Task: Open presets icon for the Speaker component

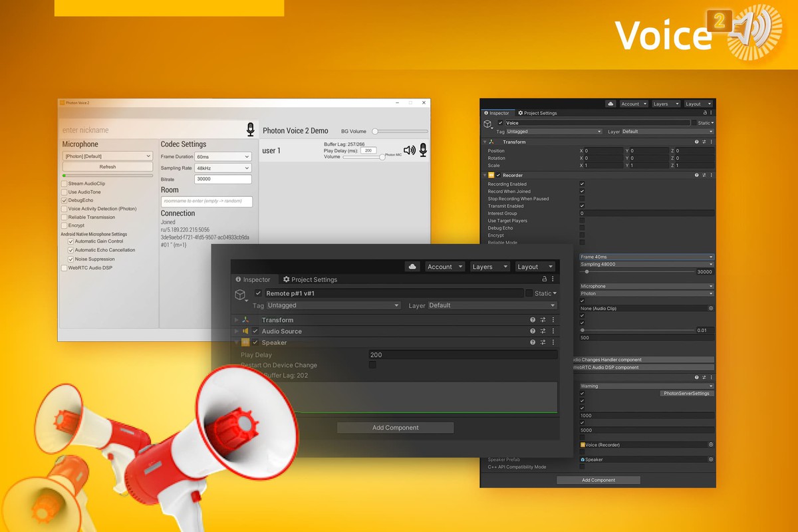Action: pos(543,342)
